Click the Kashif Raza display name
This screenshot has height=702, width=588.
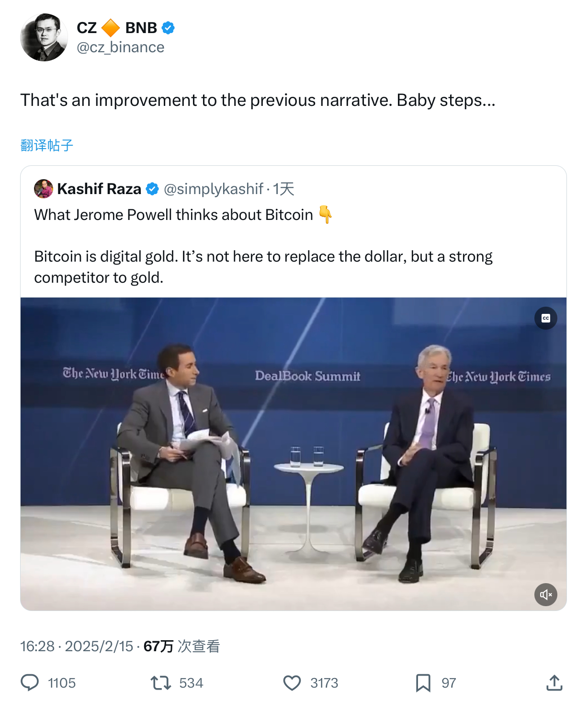point(99,189)
